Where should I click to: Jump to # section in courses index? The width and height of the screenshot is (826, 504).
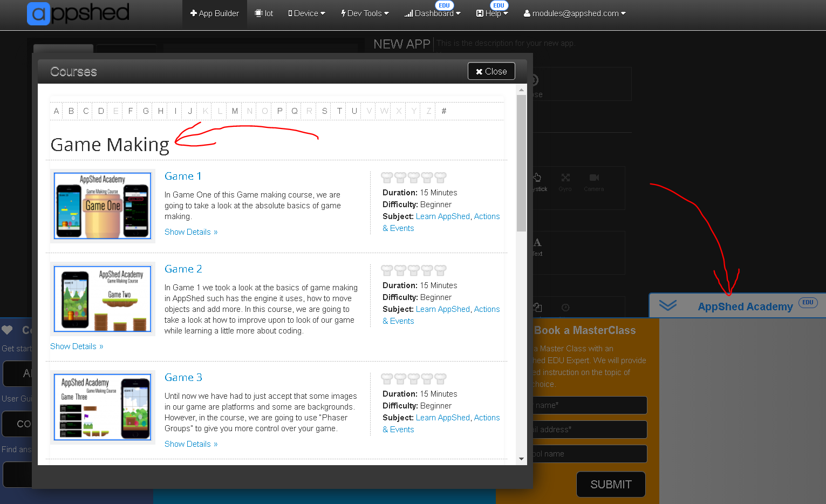click(x=444, y=111)
